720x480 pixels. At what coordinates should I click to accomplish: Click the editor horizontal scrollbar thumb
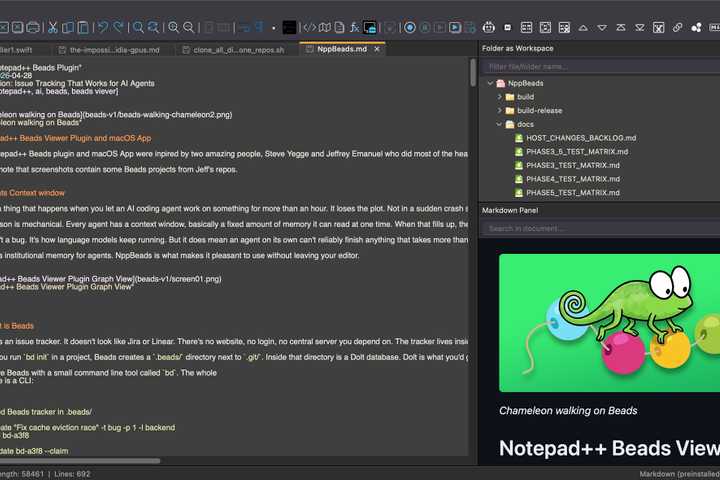click(79, 460)
